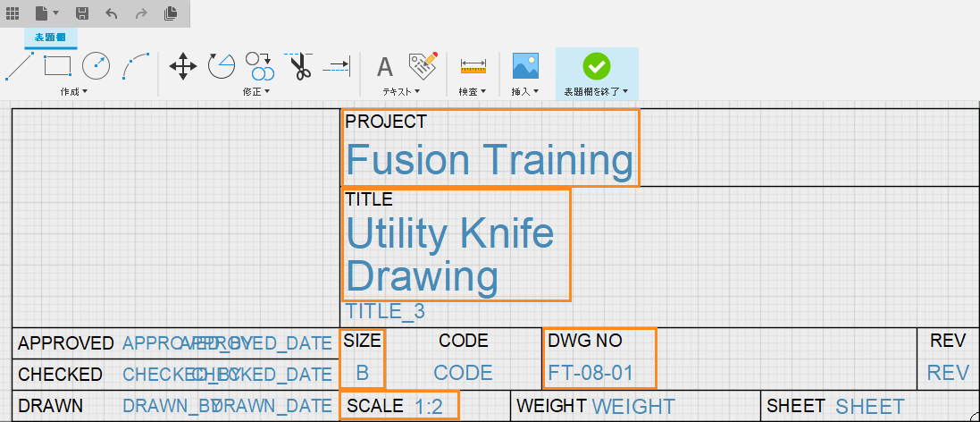Select the DWG NO label
Viewport: 980px width, 422px height.
tap(585, 341)
